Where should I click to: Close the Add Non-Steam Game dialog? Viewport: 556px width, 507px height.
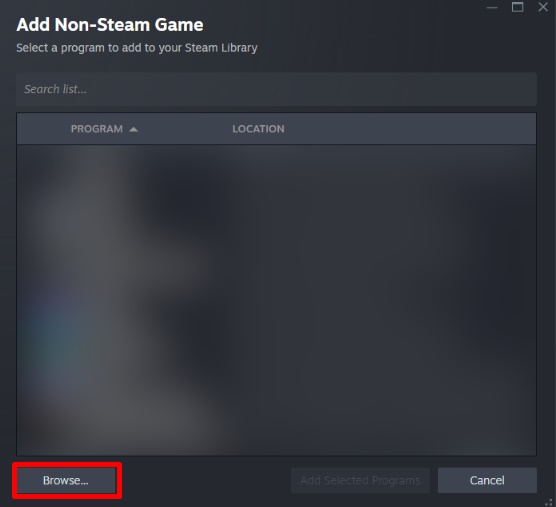pos(543,7)
